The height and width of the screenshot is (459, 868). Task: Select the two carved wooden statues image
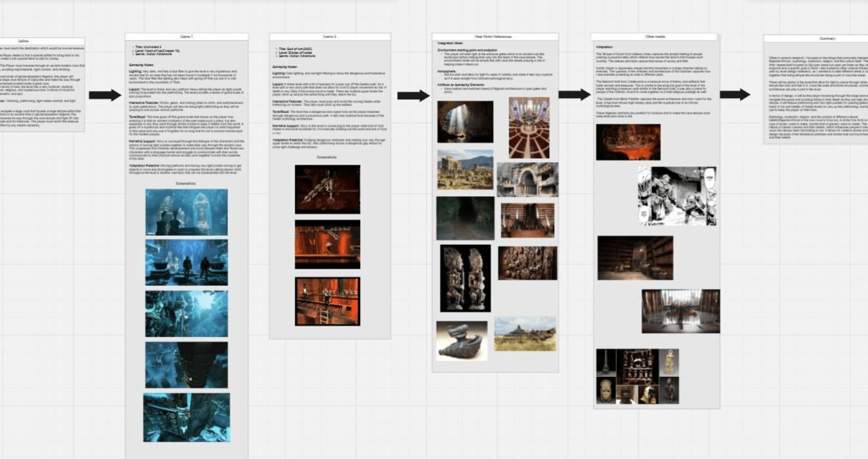[x=465, y=278]
